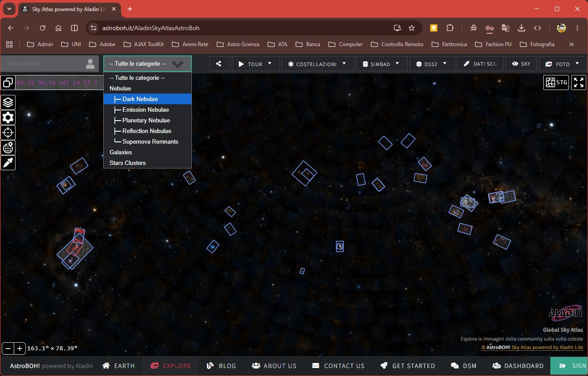Open the DSM page

(463, 366)
